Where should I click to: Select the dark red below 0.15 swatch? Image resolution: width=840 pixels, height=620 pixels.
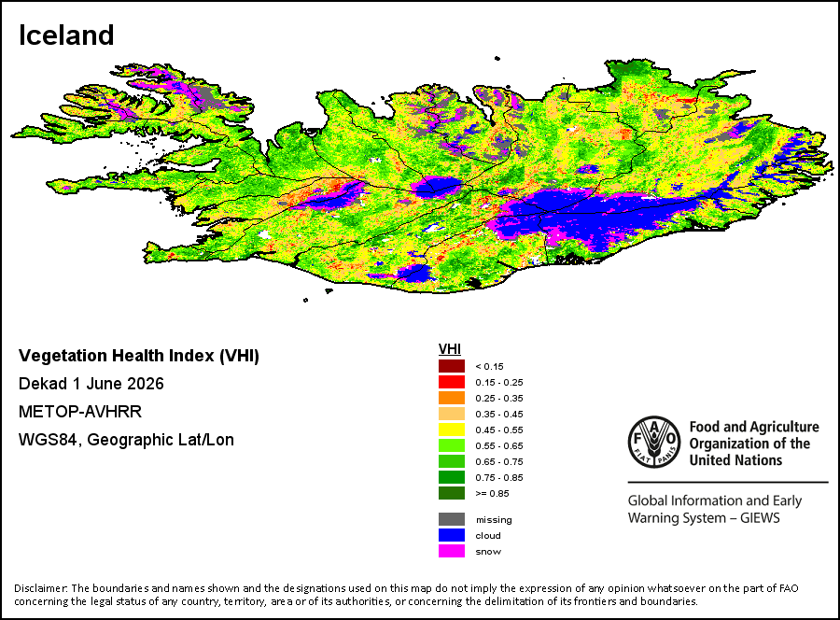coord(452,367)
